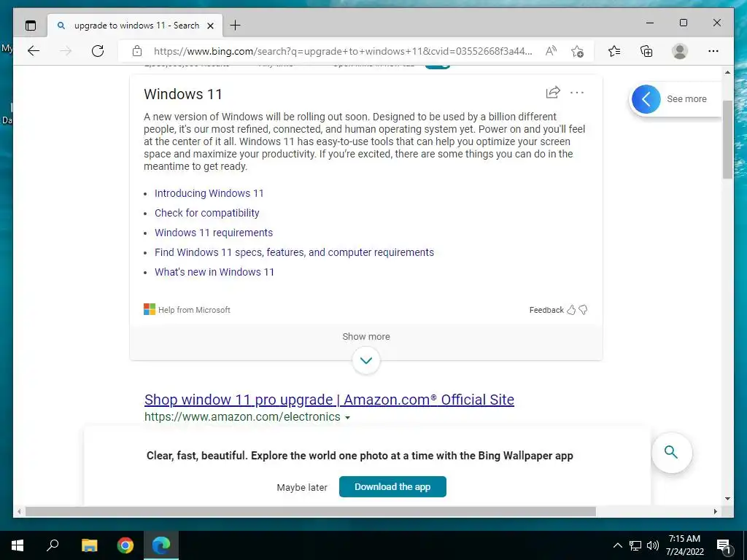This screenshot has height=560, width=747.
Task: Click the thumbs up feedback icon
Action: point(571,310)
